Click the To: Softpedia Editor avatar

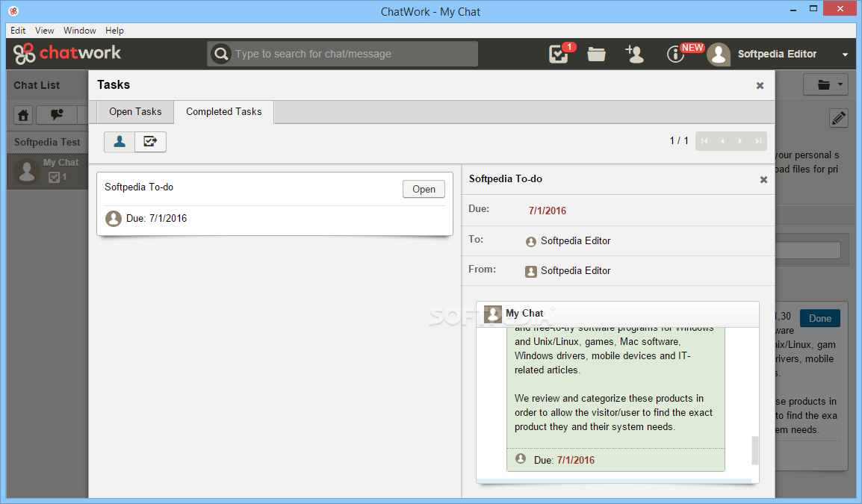[530, 242]
